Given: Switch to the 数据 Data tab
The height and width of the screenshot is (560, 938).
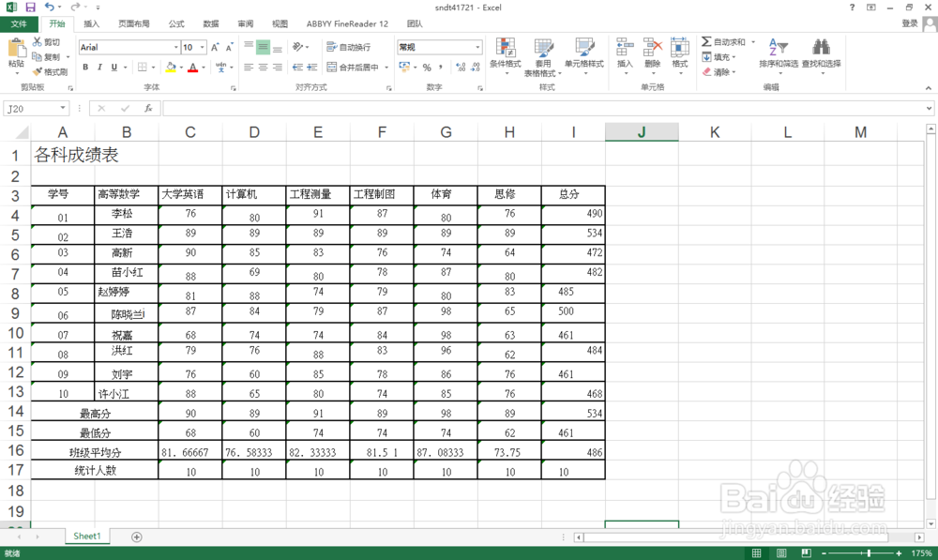Looking at the screenshot, I should coord(211,24).
